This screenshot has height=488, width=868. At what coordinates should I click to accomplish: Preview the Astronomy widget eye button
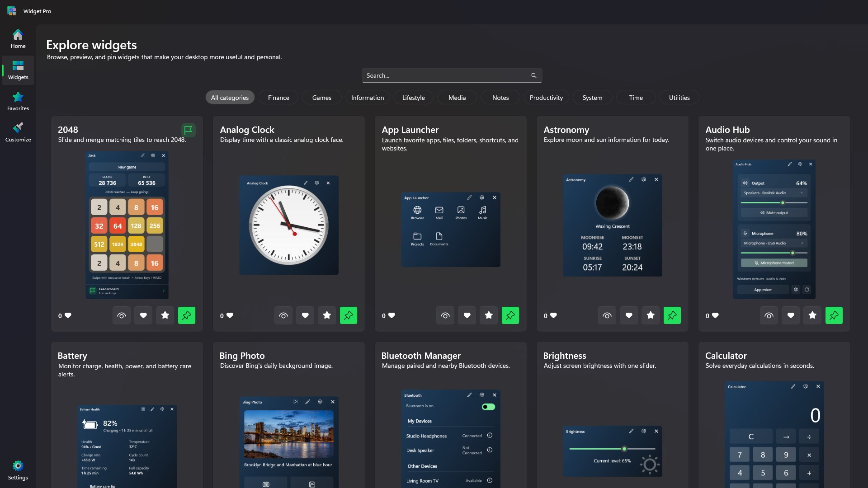(607, 315)
